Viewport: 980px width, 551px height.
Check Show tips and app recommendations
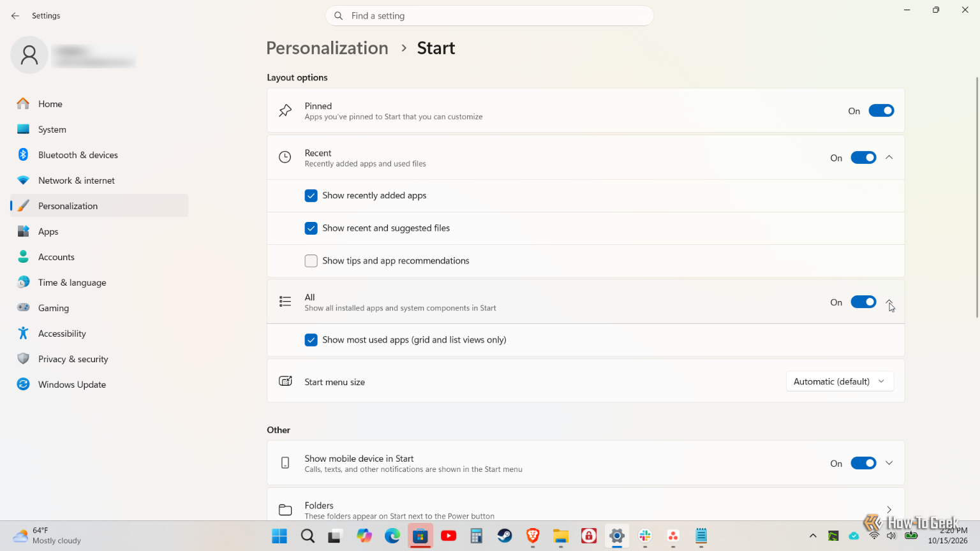311,261
